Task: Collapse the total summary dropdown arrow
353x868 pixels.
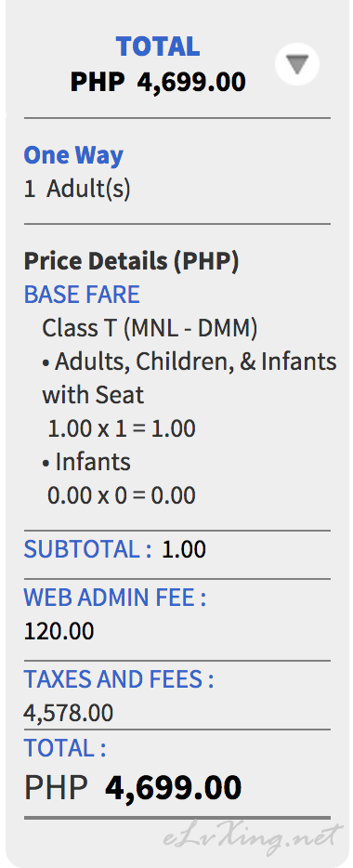Action: point(297,64)
